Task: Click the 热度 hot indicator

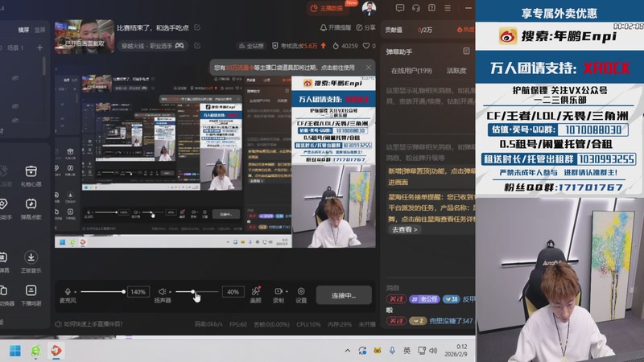Action: coord(465,30)
